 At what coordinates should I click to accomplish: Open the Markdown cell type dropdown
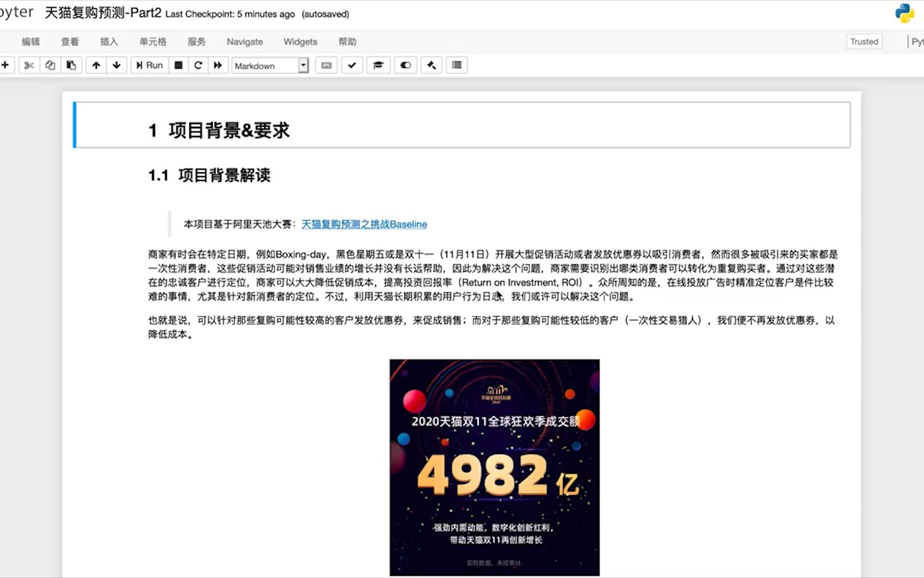[270, 65]
